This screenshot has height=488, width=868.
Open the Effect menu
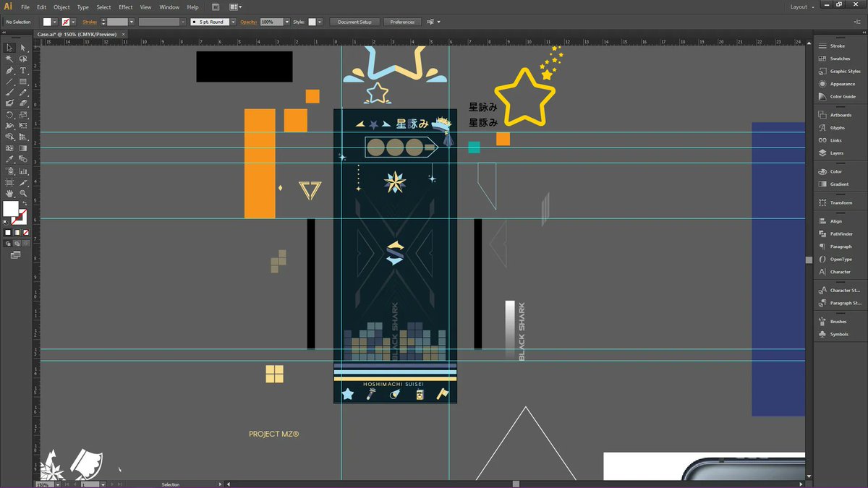click(126, 7)
